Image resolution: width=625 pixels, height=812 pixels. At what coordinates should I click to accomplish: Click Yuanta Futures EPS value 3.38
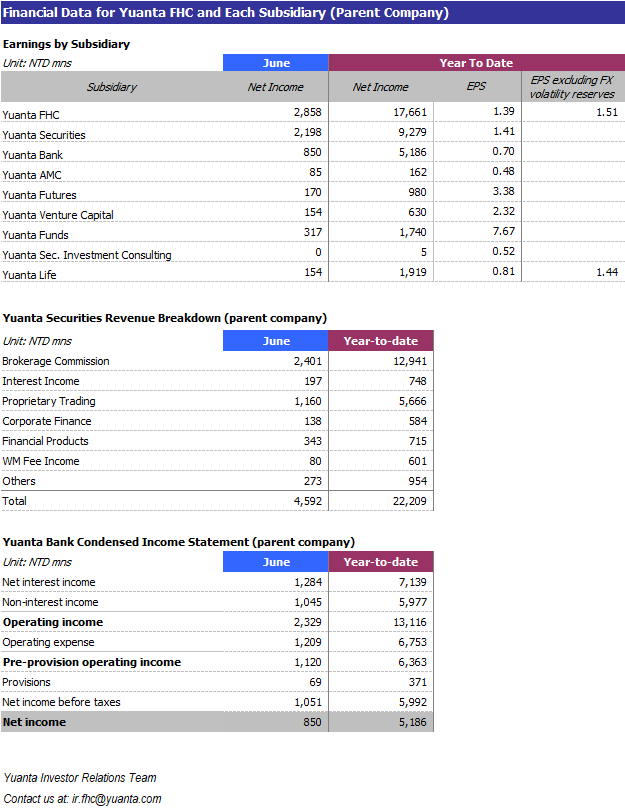(x=503, y=191)
